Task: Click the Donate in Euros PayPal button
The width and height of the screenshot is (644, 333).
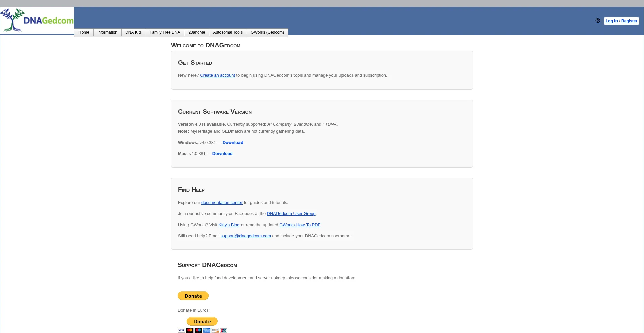Action: [202, 321]
